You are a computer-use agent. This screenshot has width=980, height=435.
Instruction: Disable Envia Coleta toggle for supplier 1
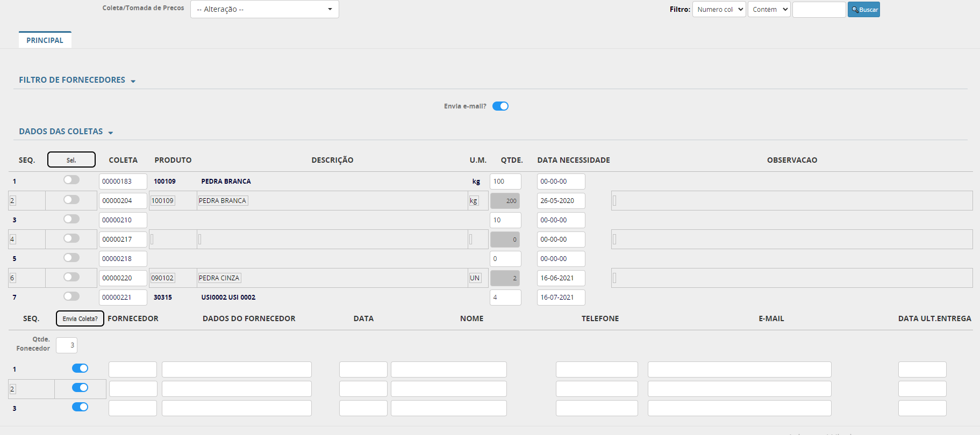pos(80,368)
